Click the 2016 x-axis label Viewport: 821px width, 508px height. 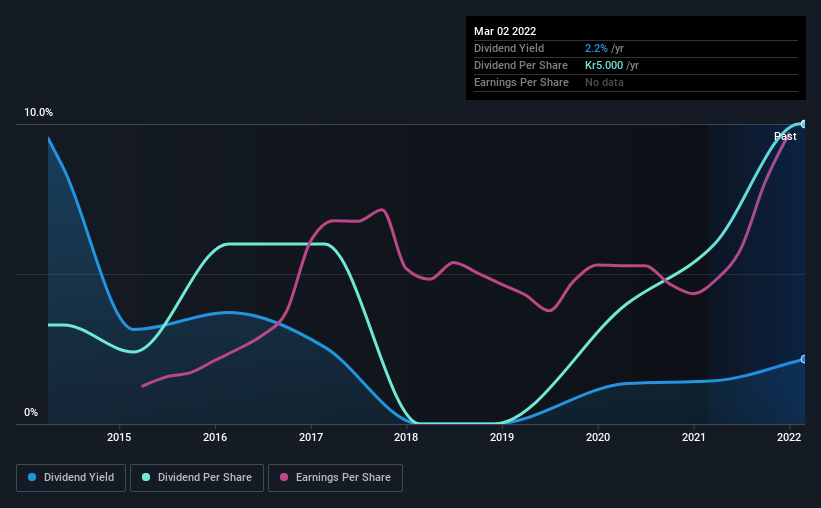(215, 437)
